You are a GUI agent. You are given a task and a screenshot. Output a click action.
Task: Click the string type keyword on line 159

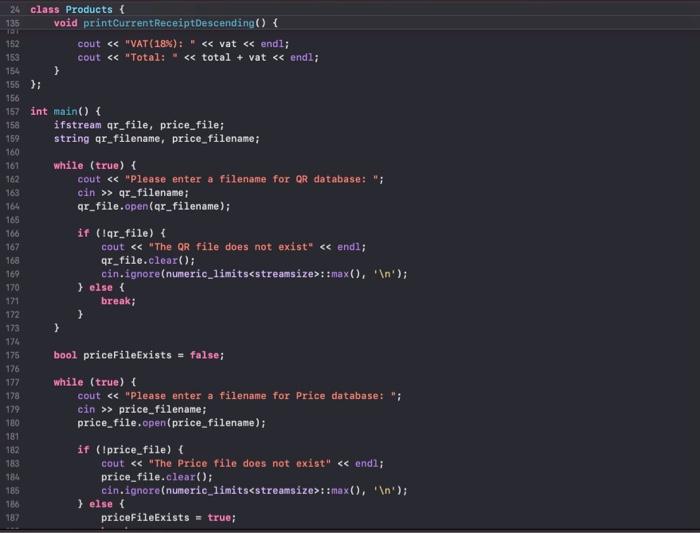pos(71,139)
